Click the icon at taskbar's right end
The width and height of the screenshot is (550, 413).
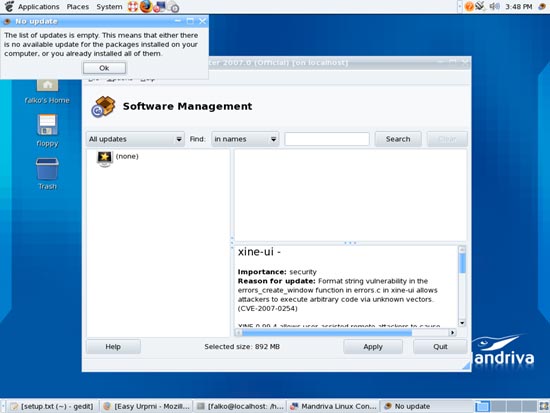[x=544, y=406]
